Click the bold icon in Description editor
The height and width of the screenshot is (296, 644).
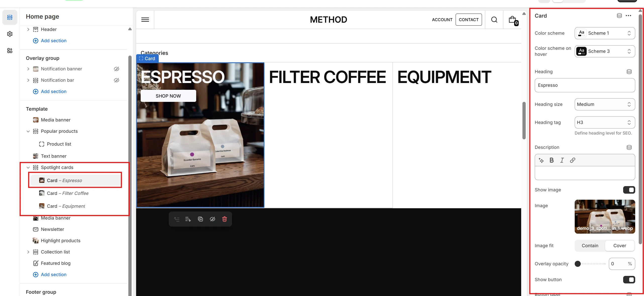(551, 160)
